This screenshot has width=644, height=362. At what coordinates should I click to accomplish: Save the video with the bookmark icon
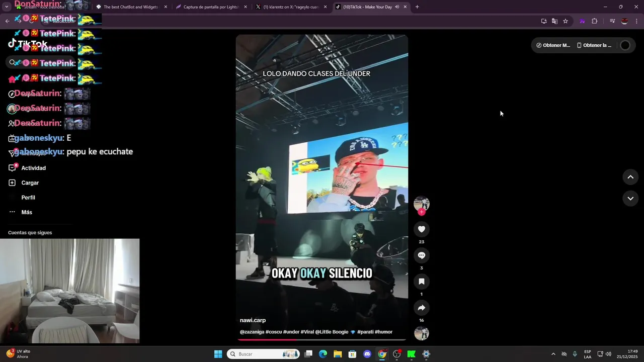(422, 282)
